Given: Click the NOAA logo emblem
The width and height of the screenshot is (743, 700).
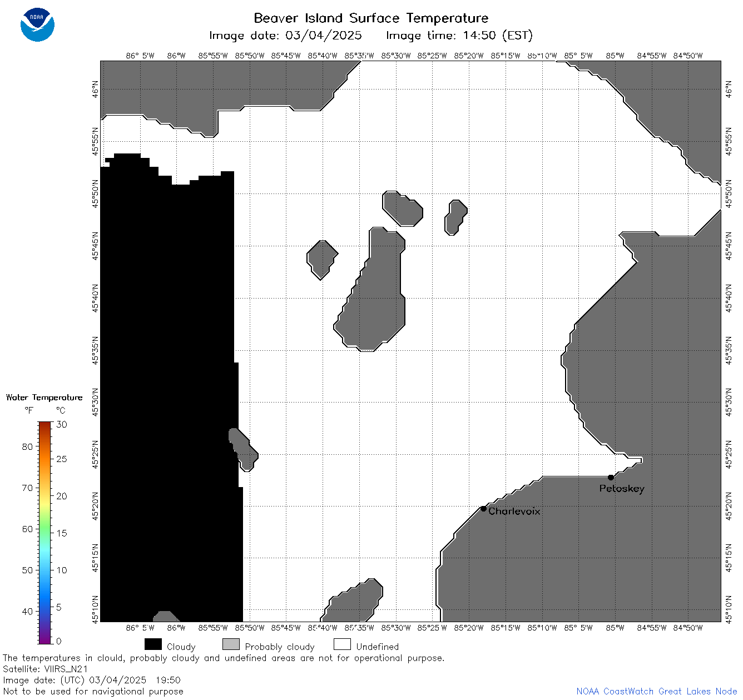Looking at the screenshot, I should click(37, 25).
